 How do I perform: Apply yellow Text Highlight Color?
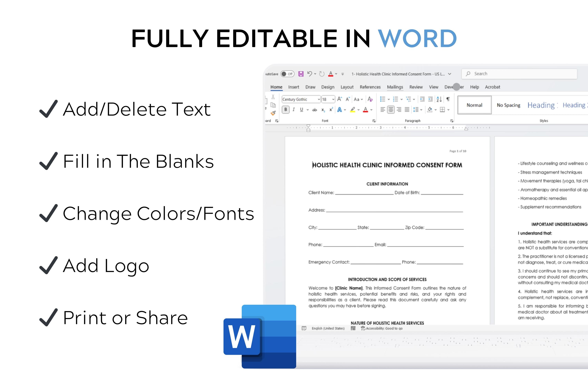tap(353, 110)
